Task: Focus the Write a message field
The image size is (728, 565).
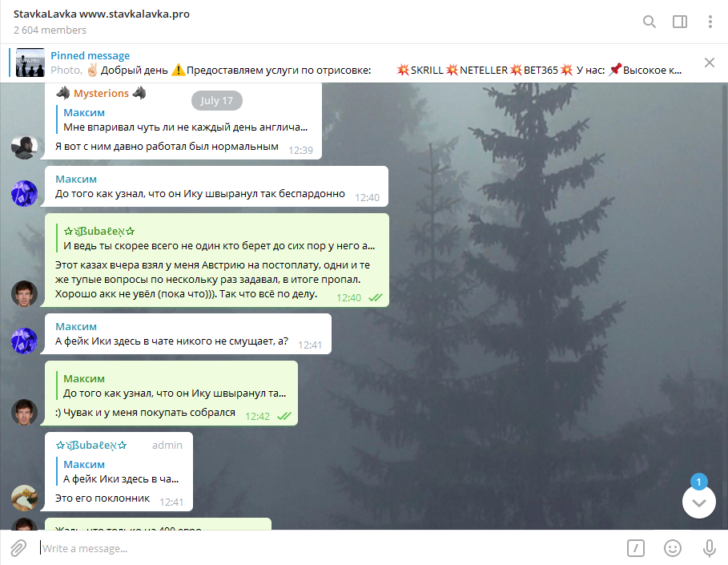Action: pyautogui.click(x=325, y=548)
